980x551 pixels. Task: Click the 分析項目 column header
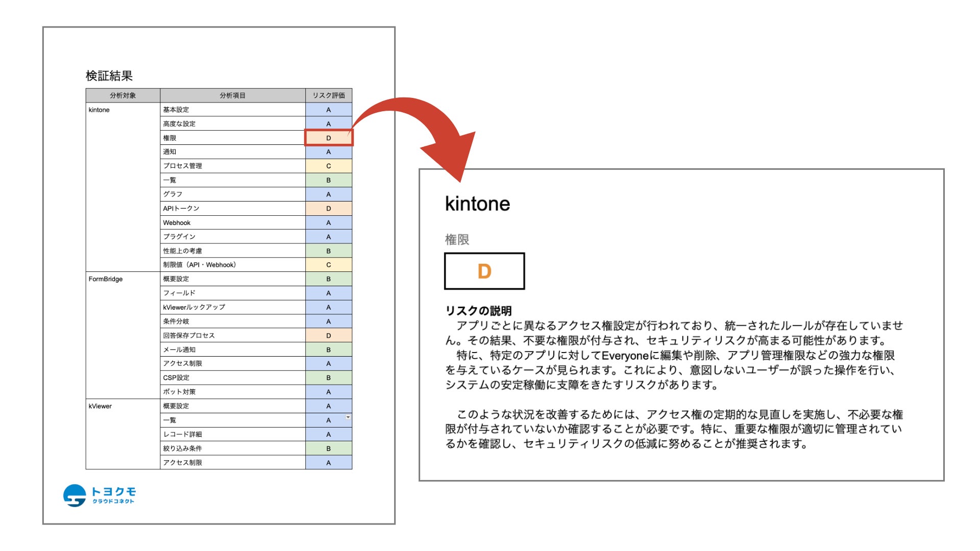pyautogui.click(x=232, y=95)
